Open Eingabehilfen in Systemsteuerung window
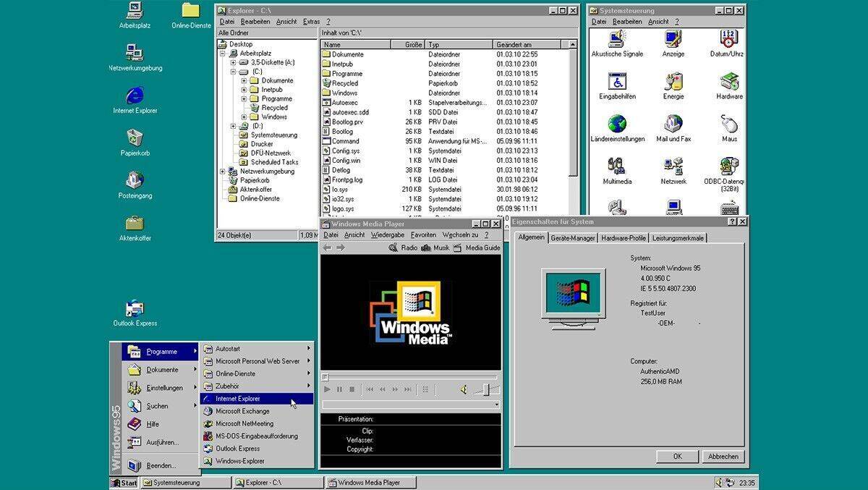Viewport: 868px width, 490px height. click(x=617, y=86)
